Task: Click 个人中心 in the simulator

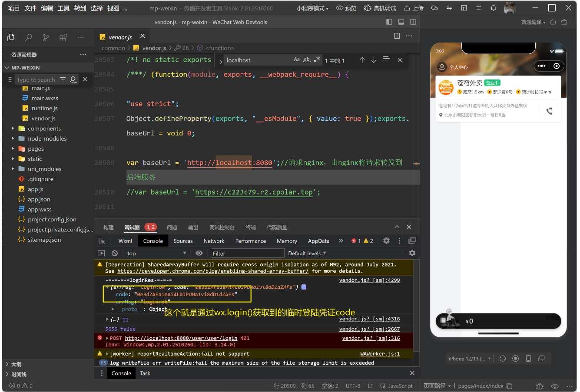Action: [458, 67]
